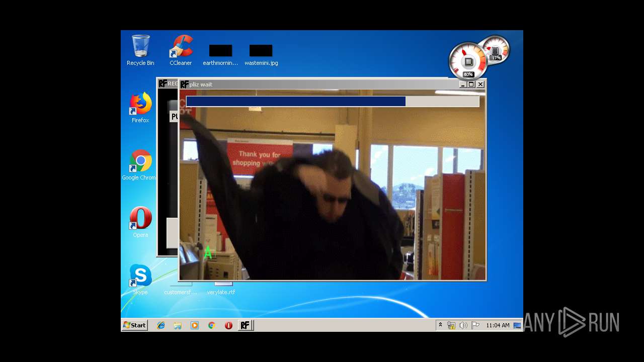Click the CPU usage meter gadget
Screen dimensions: 644x362
(468, 61)
